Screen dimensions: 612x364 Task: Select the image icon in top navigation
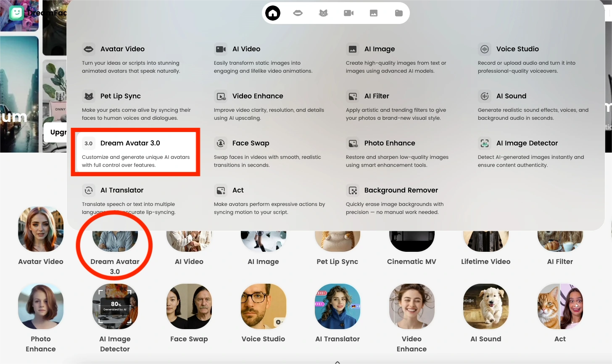click(x=374, y=13)
